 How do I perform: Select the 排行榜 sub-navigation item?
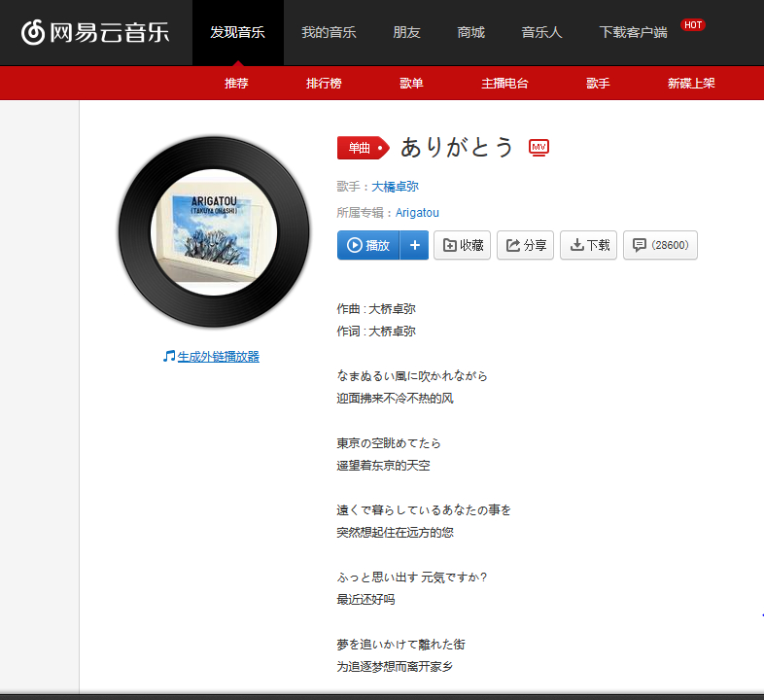324,84
